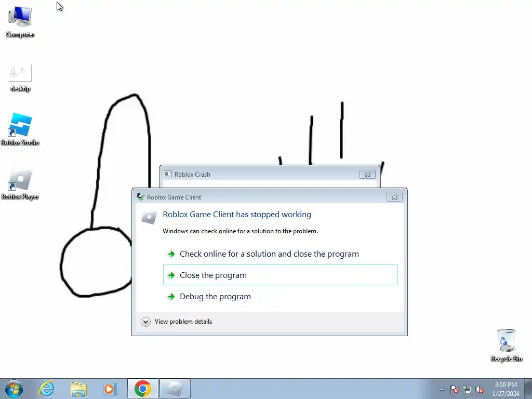Choose Debug the program

(280, 296)
